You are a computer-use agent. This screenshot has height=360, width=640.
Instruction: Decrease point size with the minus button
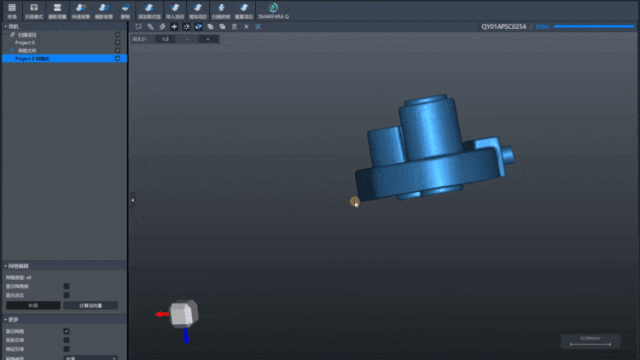pyautogui.click(x=187, y=39)
